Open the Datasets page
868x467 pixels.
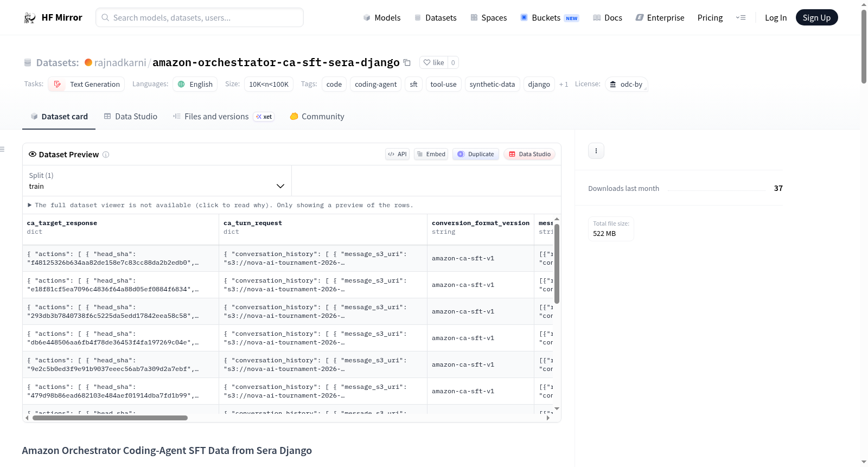[x=436, y=18]
